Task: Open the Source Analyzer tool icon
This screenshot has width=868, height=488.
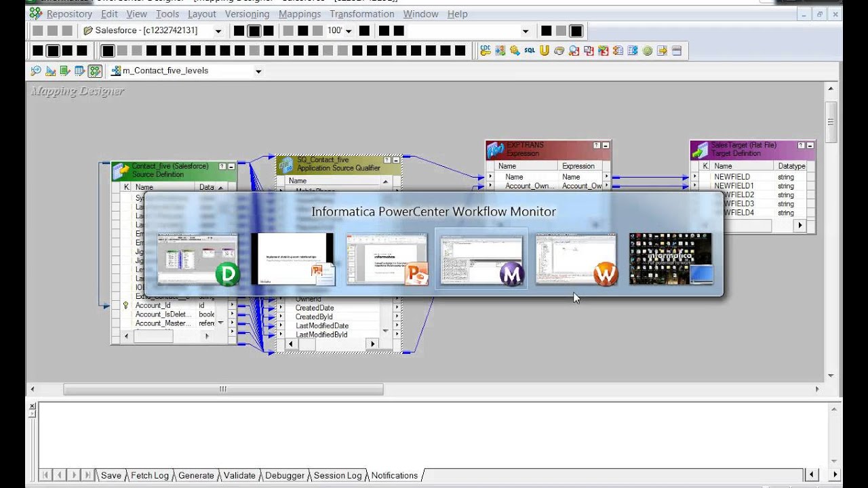Action: tap(36, 70)
